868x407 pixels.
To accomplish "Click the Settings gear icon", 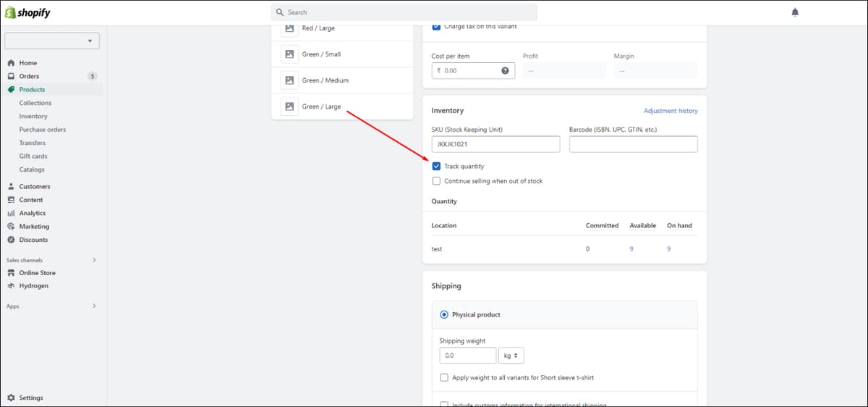I will [11, 398].
